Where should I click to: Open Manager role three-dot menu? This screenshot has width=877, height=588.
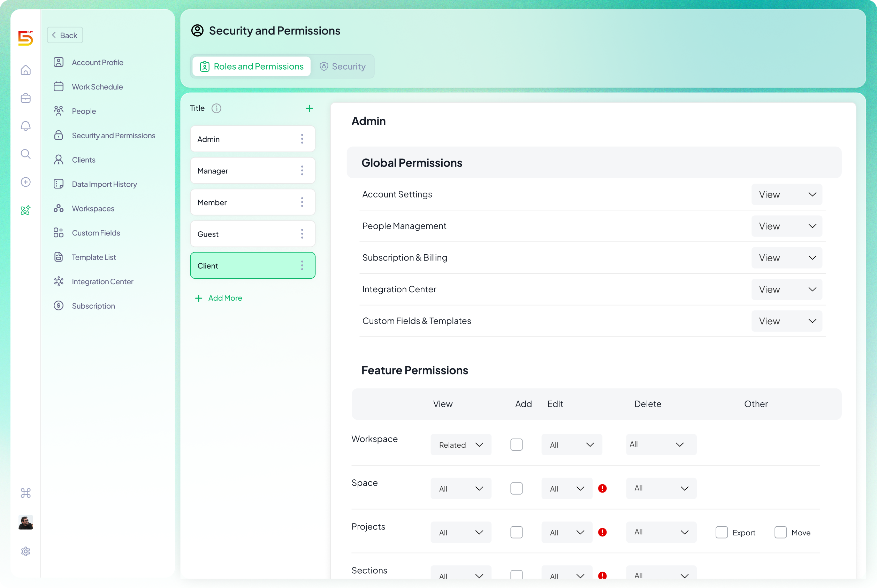(x=302, y=171)
